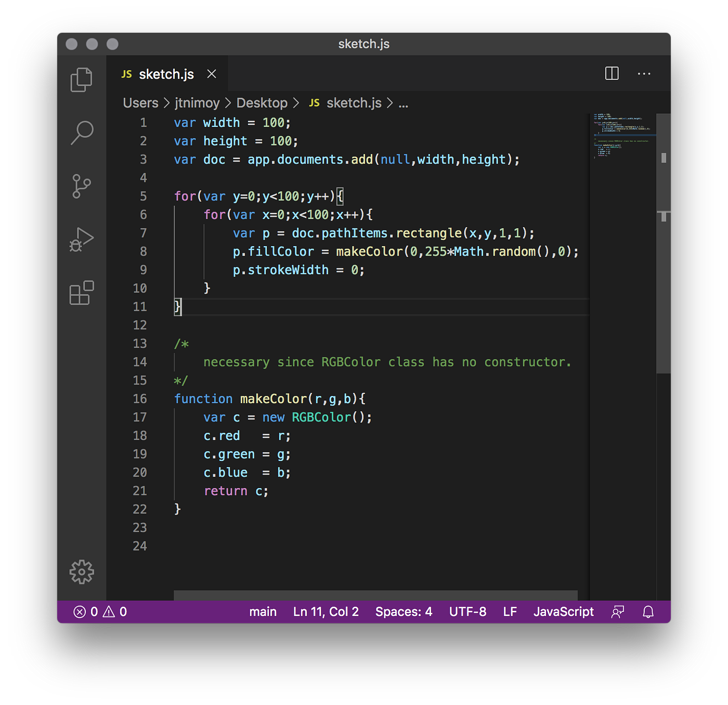The image size is (728, 705).
Task: Close the sketch.js tab
Action: click(211, 73)
